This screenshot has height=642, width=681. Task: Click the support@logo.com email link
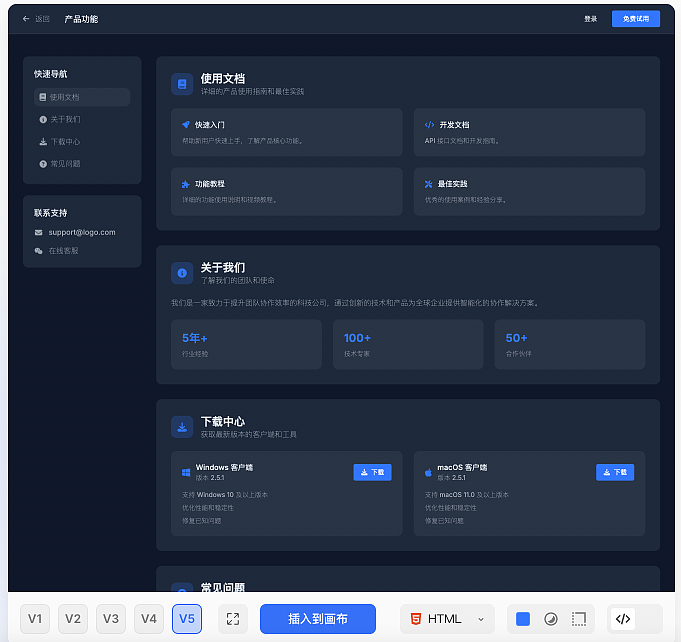[x=82, y=232]
